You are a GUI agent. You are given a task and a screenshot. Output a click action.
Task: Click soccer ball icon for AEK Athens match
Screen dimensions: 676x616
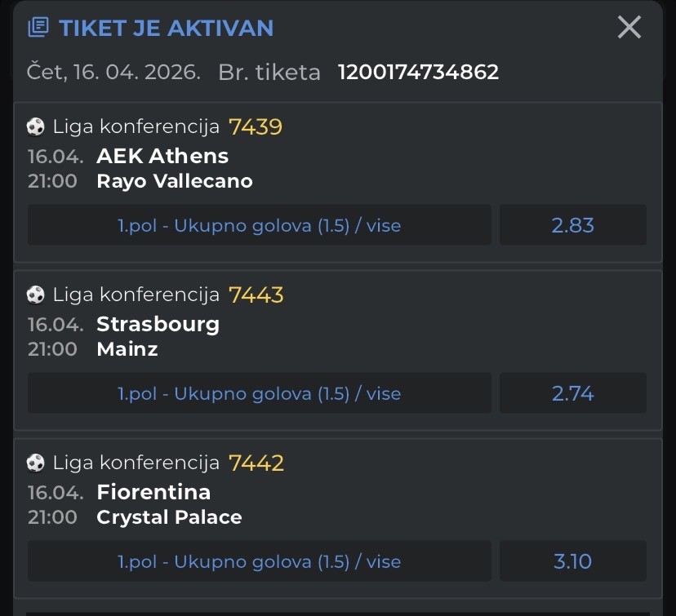pyautogui.click(x=36, y=126)
